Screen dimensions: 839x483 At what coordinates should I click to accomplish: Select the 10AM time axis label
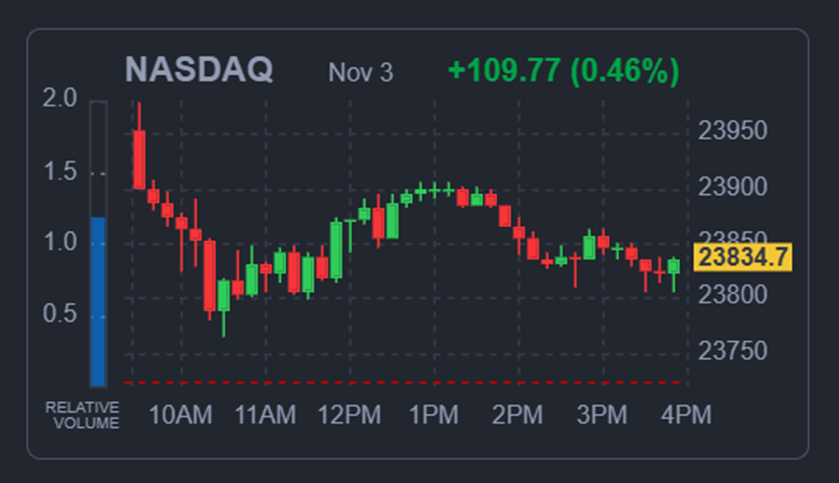(x=180, y=415)
